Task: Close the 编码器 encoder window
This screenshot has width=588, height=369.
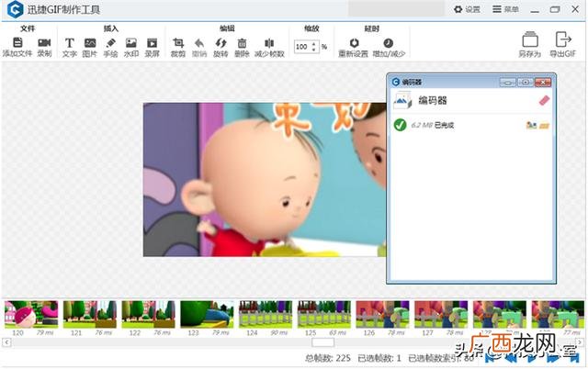Action: click(x=543, y=82)
